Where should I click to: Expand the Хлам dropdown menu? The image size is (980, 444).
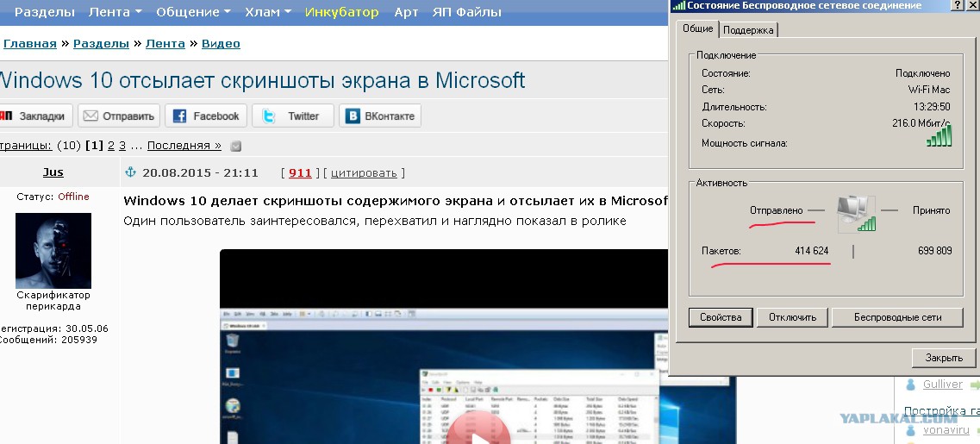pyautogui.click(x=267, y=12)
